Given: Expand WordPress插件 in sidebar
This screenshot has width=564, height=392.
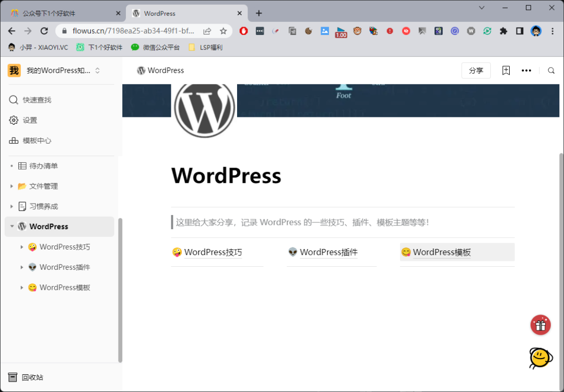Looking at the screenshot, I should [x=21, y=267].
